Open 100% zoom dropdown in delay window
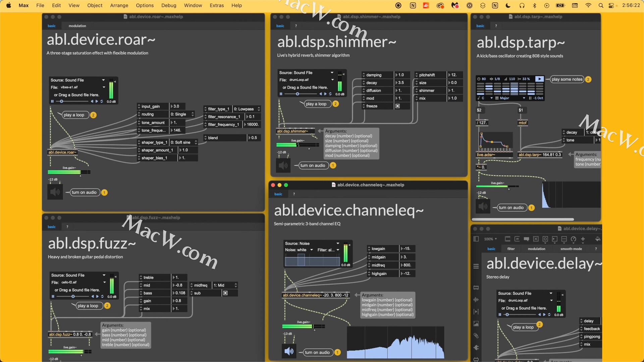644x362 pixels. click(x=490, y=239)
